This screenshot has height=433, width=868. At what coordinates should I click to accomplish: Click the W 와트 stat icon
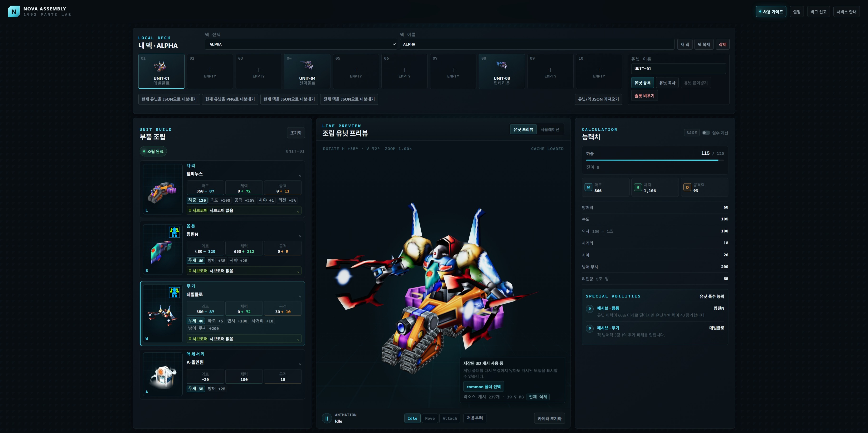[588, 188]
